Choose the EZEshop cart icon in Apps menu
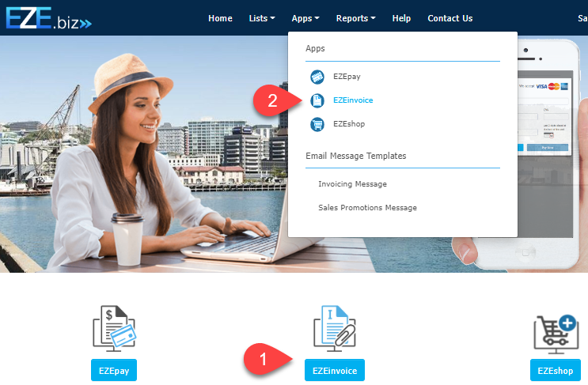The image size is (588, 385). (x=317, y=124)
